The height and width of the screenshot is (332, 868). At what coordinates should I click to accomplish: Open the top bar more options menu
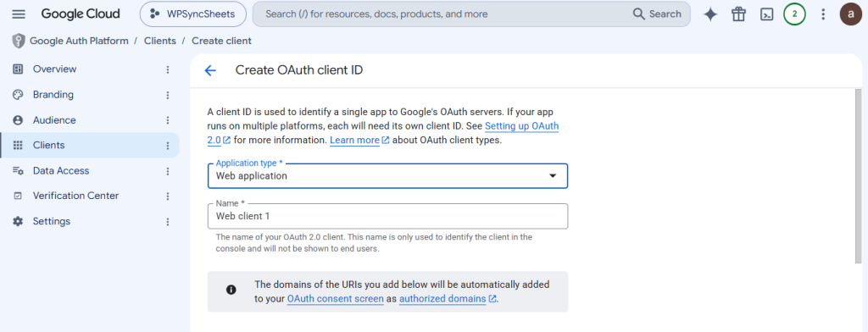pos(823,14)
